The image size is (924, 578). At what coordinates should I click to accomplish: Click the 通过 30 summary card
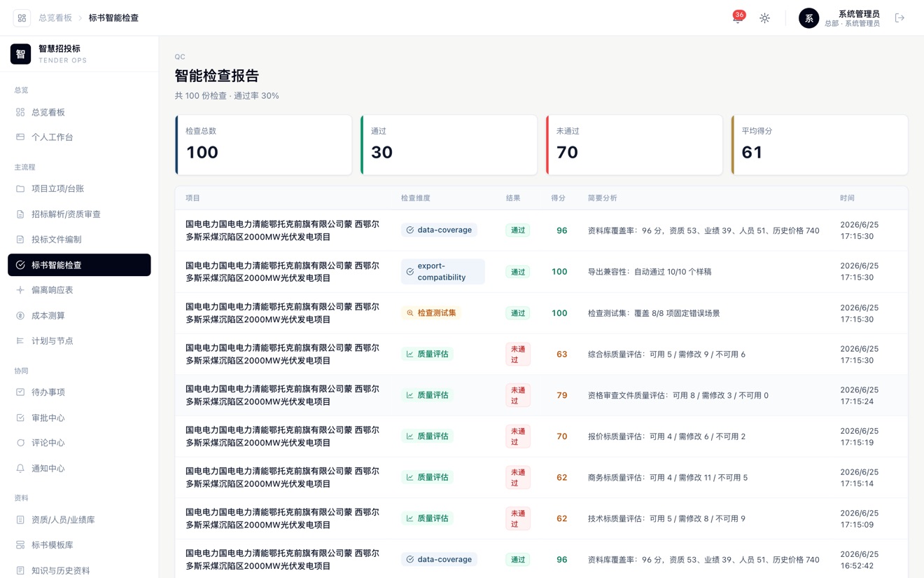click(449, 145)
